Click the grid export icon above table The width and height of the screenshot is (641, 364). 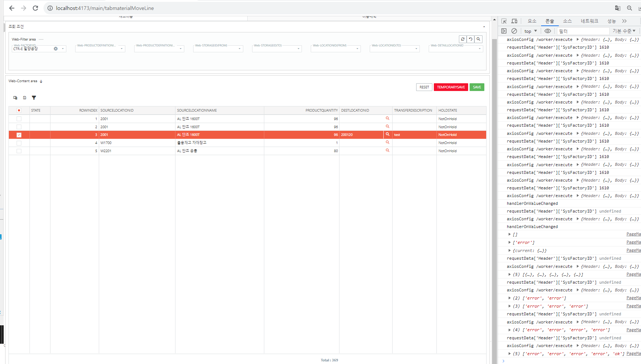pyautogui.click(x=25, y=98)
